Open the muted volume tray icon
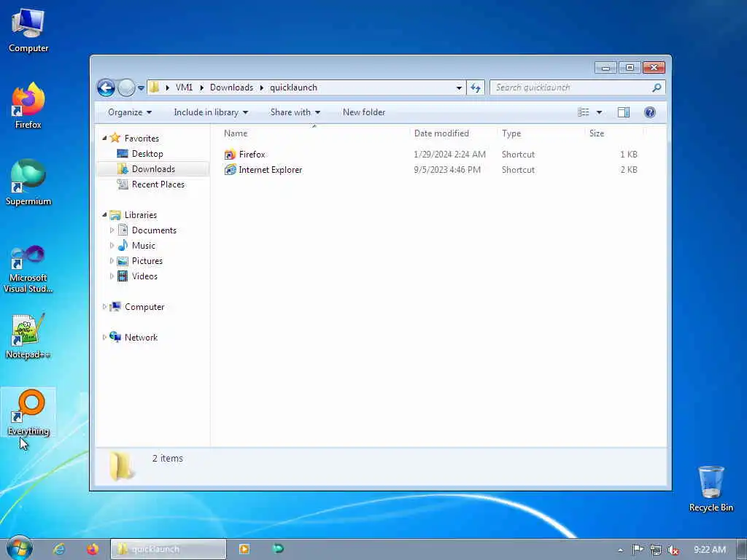Screen dimensions: 747x560 [673, 550]
